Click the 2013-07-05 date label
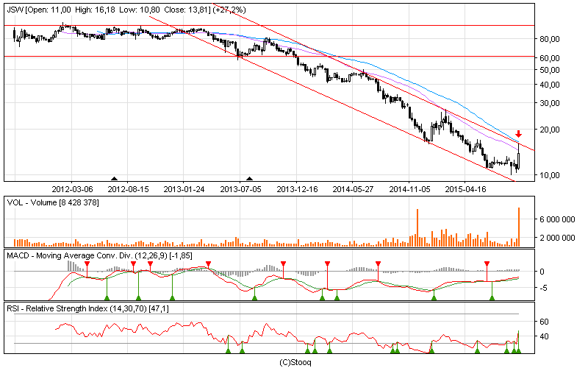Image resolution: width=588 pixels, height=368 pixels. click(x=241, y=189)
